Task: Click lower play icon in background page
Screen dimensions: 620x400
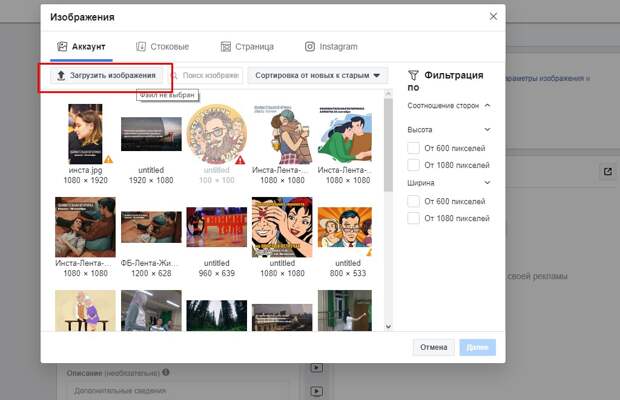Action: point(316,391)
